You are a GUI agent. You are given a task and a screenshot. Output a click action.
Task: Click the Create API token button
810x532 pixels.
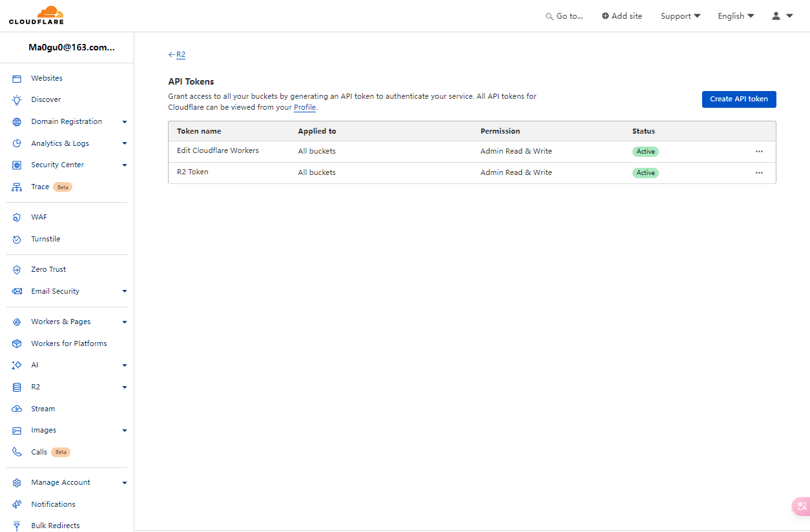click(x=739, y=99)
